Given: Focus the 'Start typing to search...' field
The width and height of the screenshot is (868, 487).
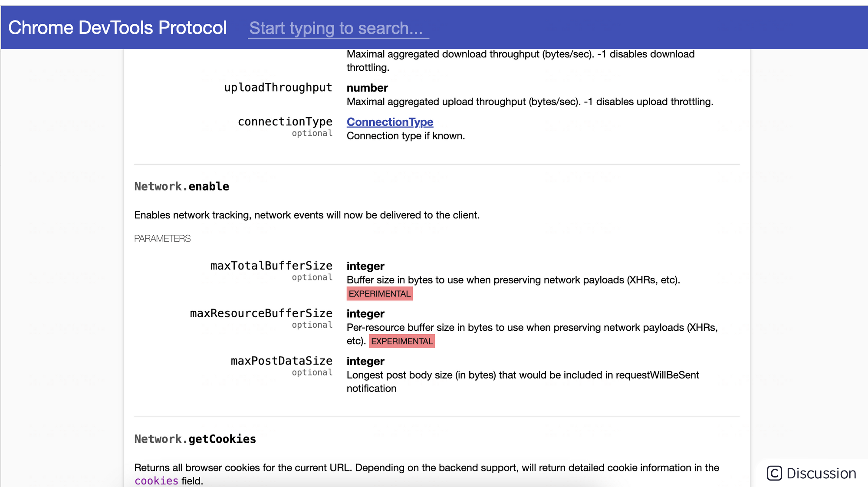Looking at the screenshot, I should pyautogui.click(x=339, y=28).
